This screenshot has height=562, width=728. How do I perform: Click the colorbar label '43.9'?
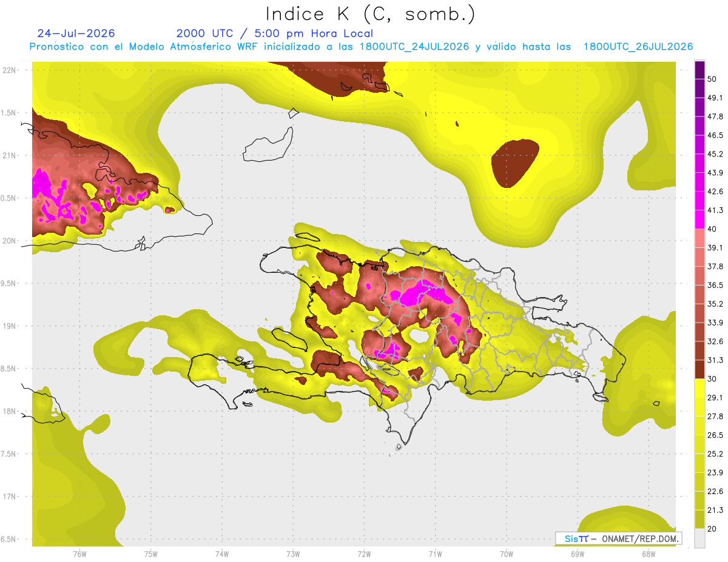(715, 173)
